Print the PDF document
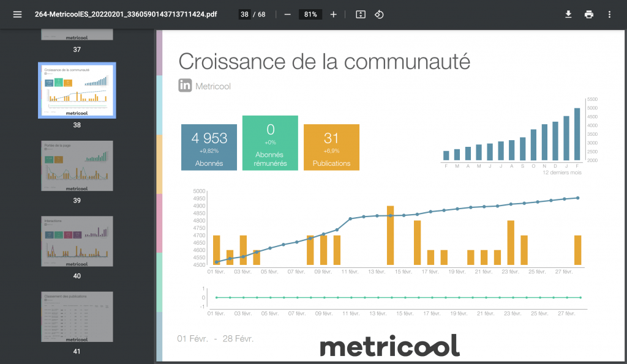The width and height of the screenshot is (627, 364). (x=588, y=14)
